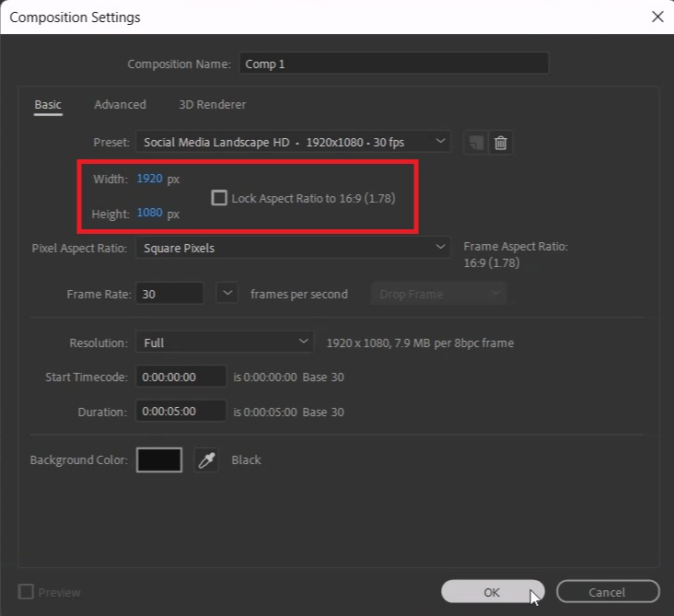This screenshot has width=674, height=616.
Task: Click the Cancel button
Action: click(608, 591)
